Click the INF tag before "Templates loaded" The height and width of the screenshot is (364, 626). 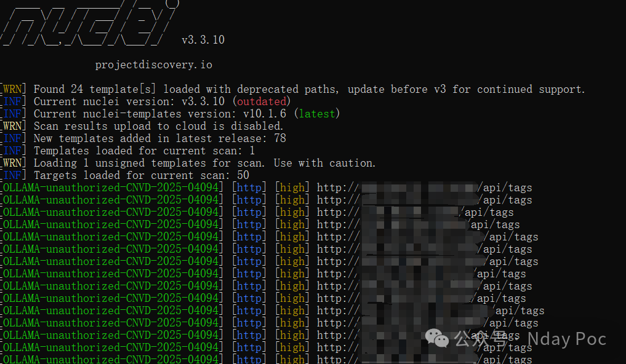coord(12,151)
